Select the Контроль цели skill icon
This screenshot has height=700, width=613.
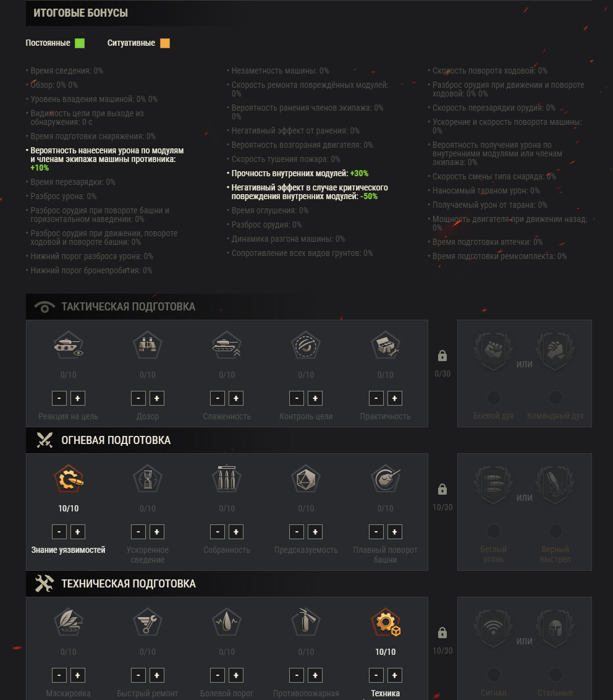point(306,345)
